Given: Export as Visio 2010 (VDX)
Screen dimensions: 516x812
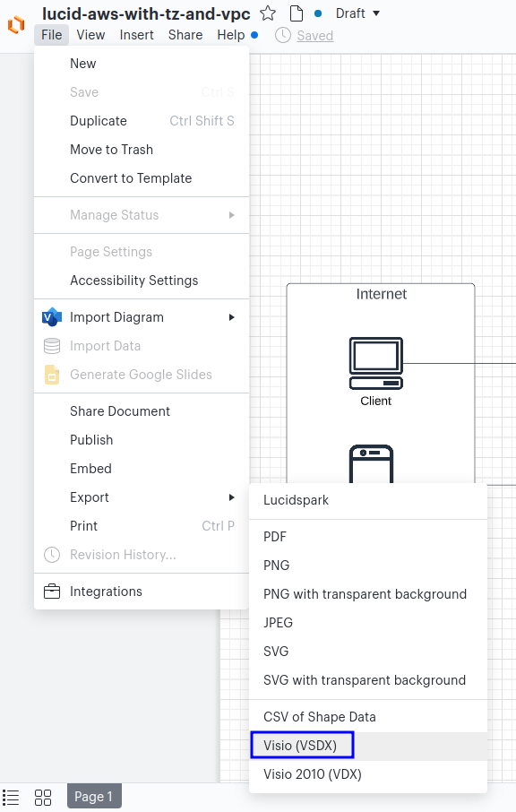Looking at the screenshot, I should pyautogui.click(x=368, y=774).
